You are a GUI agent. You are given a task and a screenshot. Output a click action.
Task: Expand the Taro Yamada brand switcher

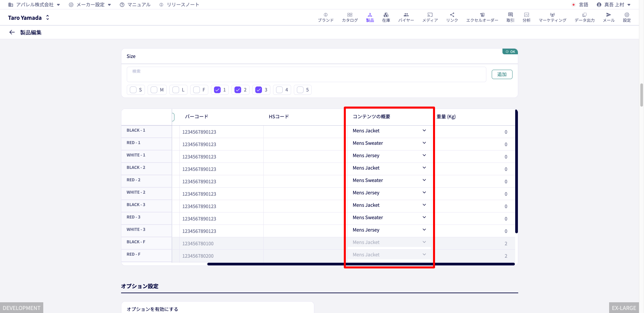pos(29,18)
